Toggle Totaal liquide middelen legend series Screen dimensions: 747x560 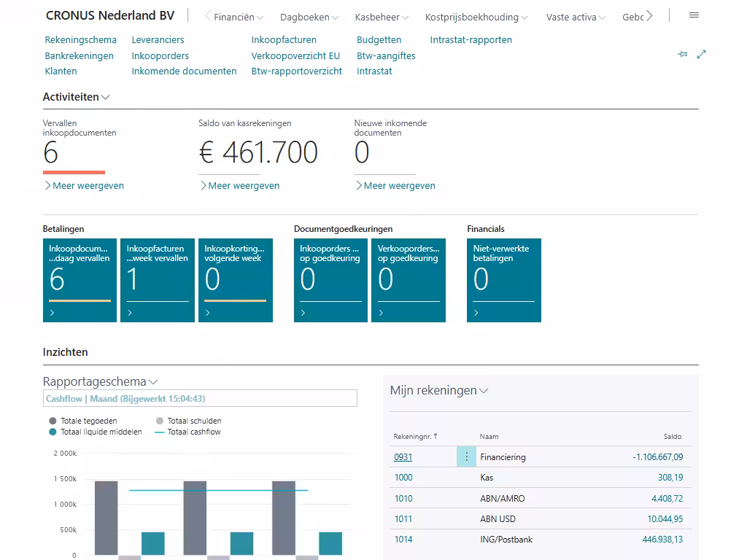click(x=95, y=432)
